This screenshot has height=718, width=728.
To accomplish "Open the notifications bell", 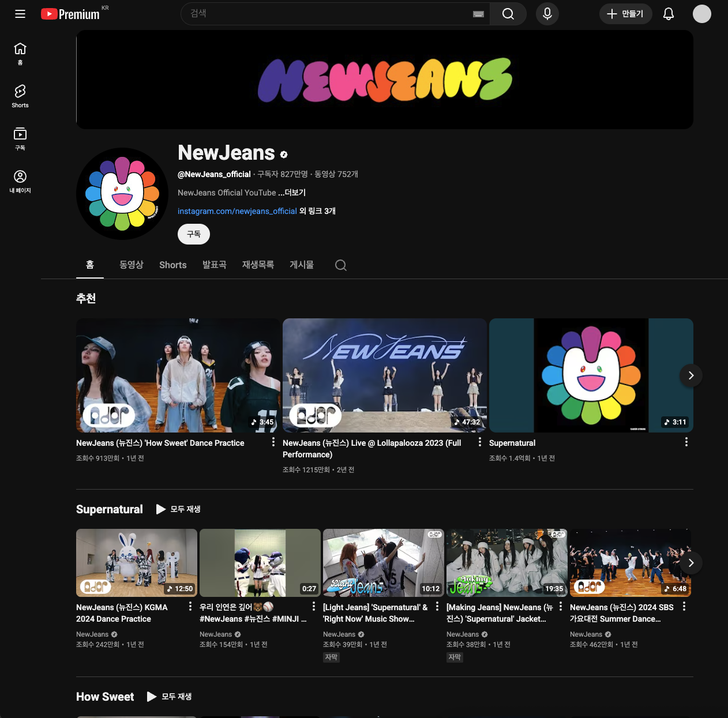I will click(668, 14).
